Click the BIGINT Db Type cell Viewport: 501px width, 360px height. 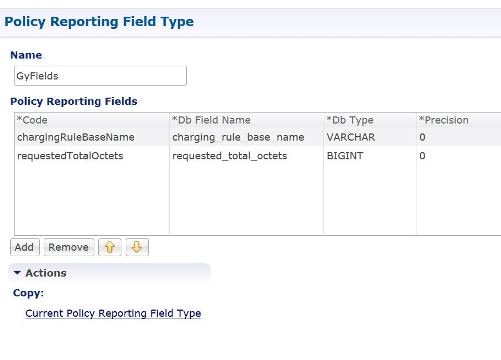[x=370, y=156]
